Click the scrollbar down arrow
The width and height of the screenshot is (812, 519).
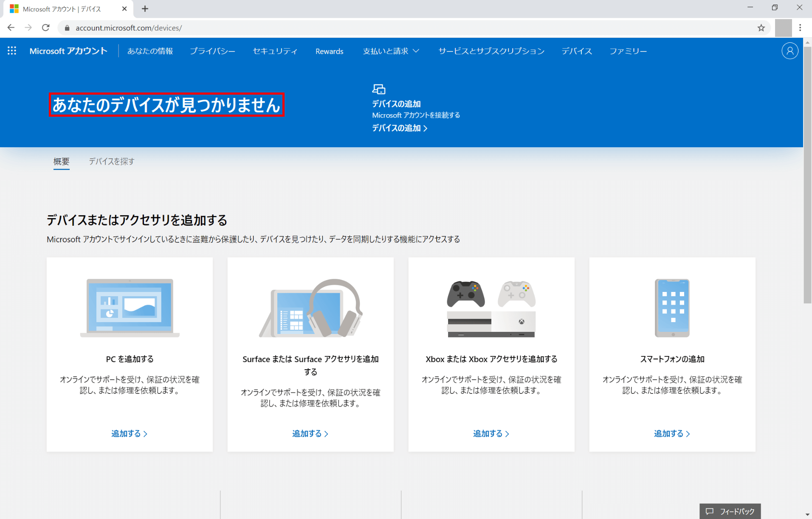coord(807,515)
